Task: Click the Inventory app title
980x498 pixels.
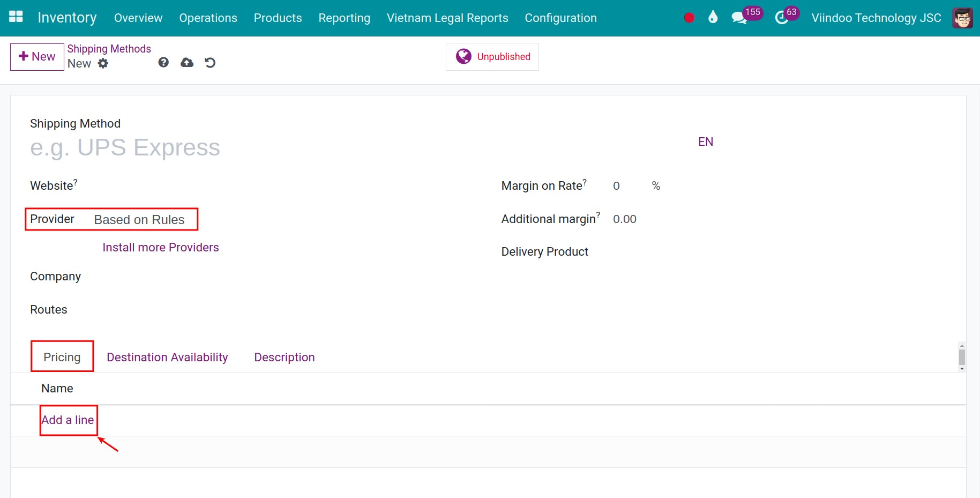Action: [x=67, y=18]
